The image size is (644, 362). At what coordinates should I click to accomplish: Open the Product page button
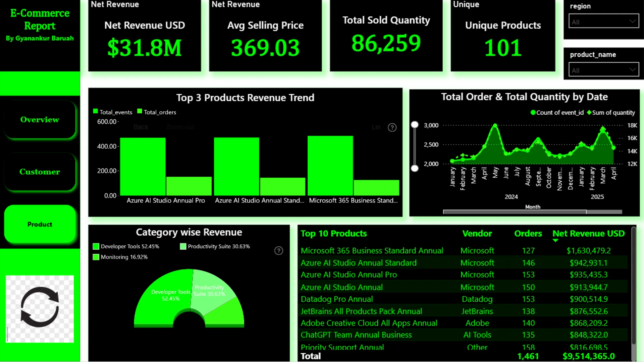click(40, 224)
